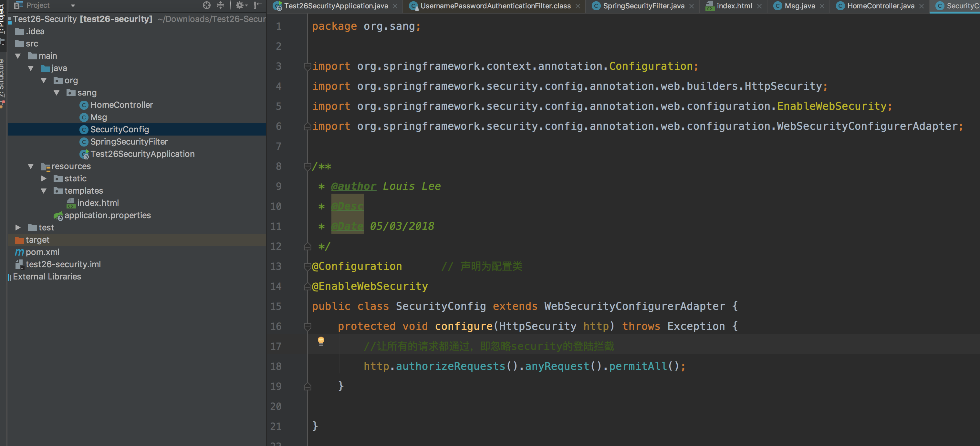Close the index.html editor tab
Image resolution: width=980 pixels, height=446 pixels.
click(759, 6)
